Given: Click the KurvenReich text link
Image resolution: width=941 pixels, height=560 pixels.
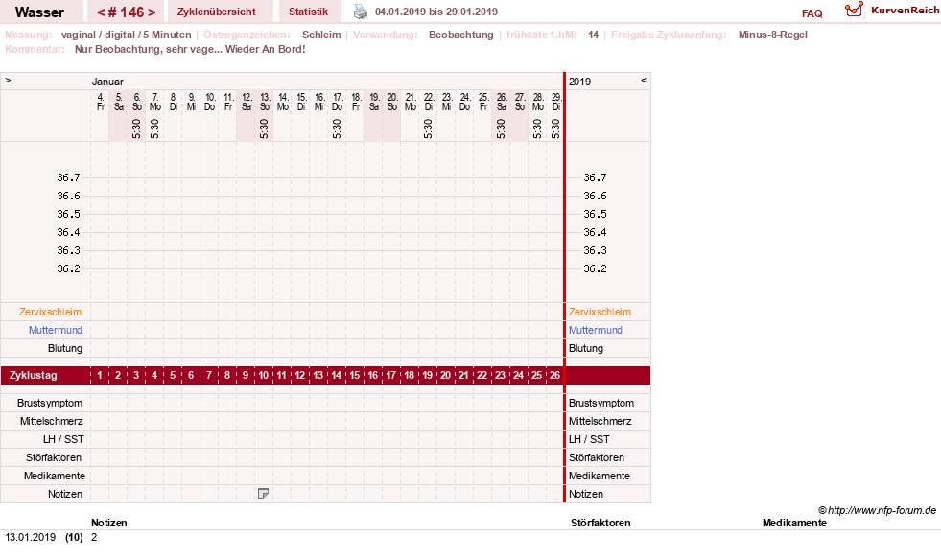Looking at the screenshot, I should 905,11.
